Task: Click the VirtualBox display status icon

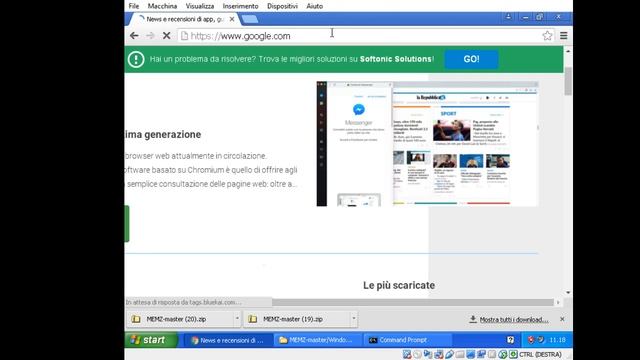Action: (x=471, y=354)
